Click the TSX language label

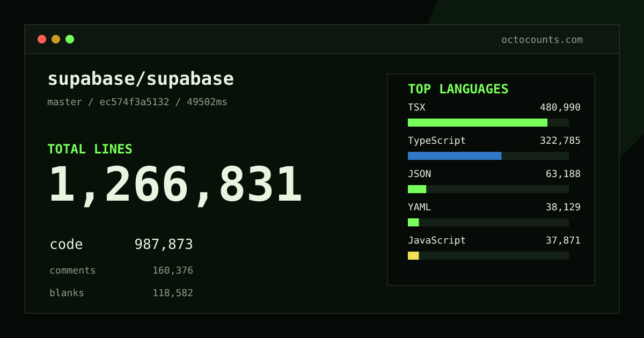coord(416,107)
